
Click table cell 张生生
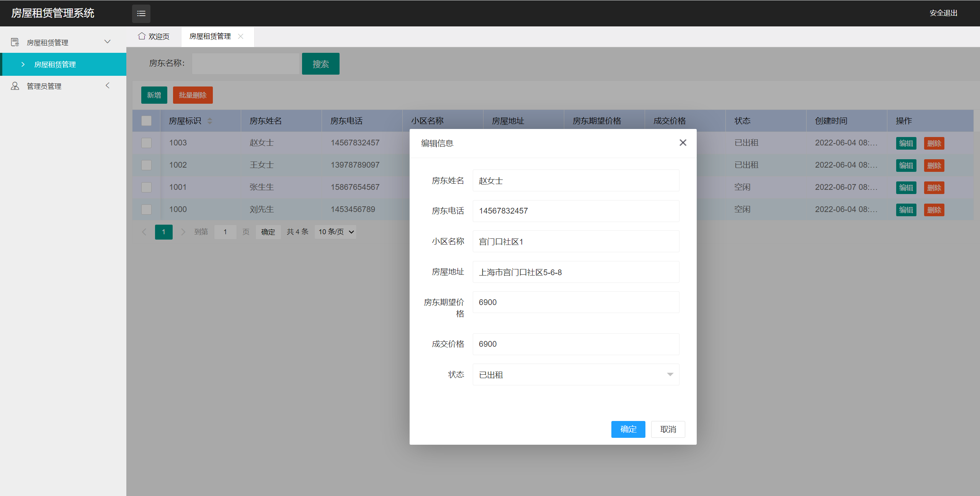coord(262,187)
